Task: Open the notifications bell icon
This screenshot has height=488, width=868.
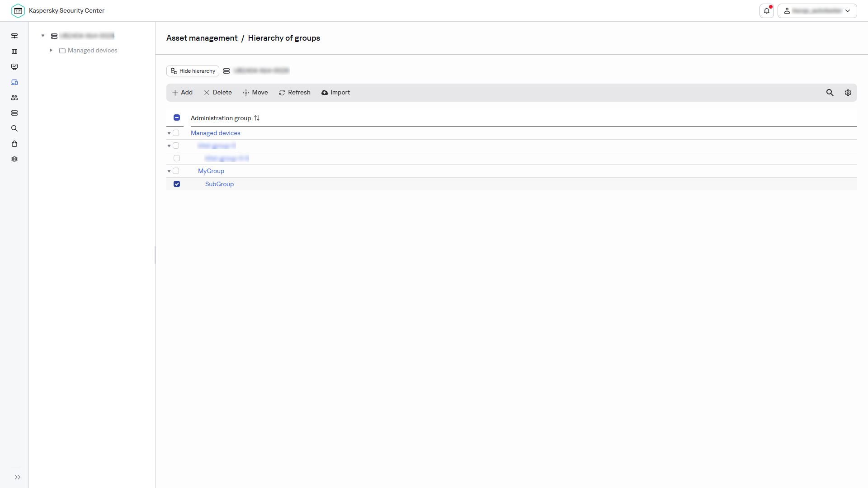Action: (767, 11)
